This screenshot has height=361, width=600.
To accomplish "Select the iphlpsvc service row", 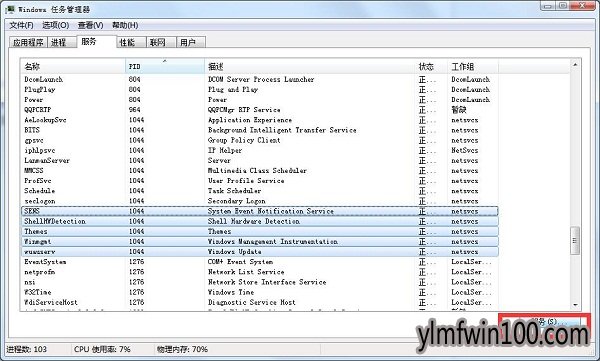I will click(259, 150).
